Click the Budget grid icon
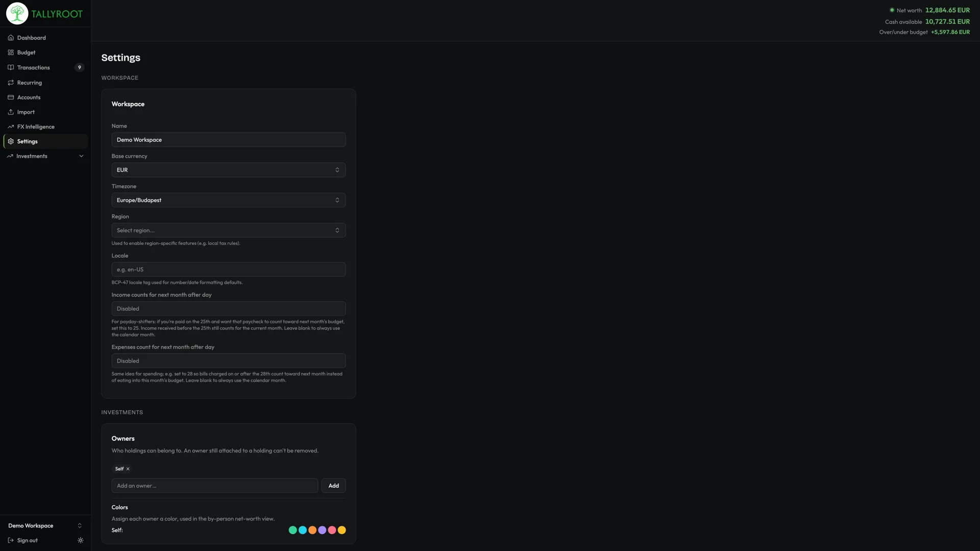This screenshot has width=980, height=551. (x=11, y=53)
